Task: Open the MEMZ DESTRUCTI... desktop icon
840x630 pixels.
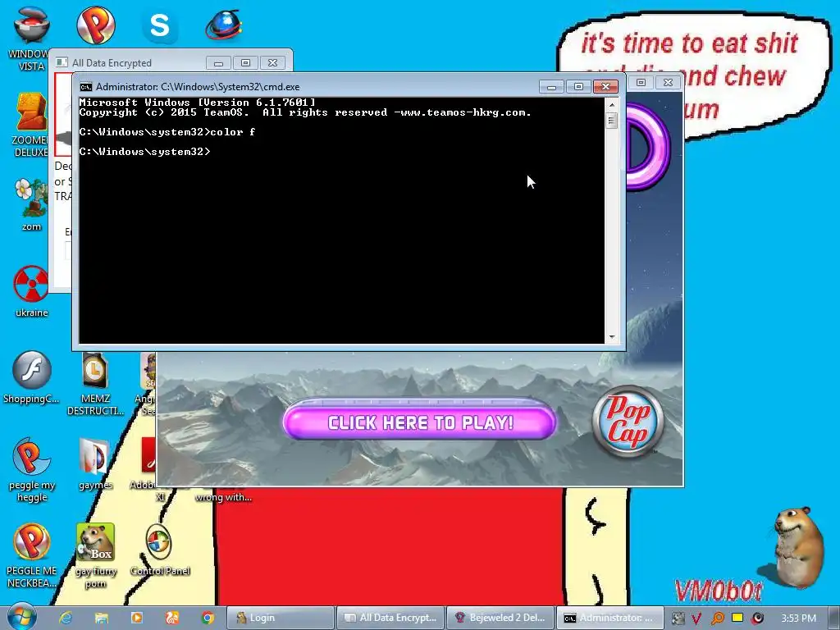Action: (95, 384)
